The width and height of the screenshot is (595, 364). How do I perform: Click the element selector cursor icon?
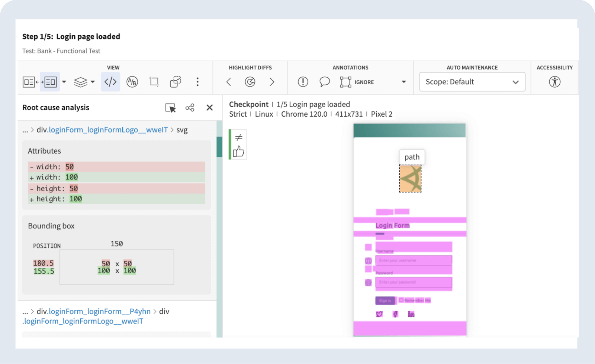click(x=170, y=108)
